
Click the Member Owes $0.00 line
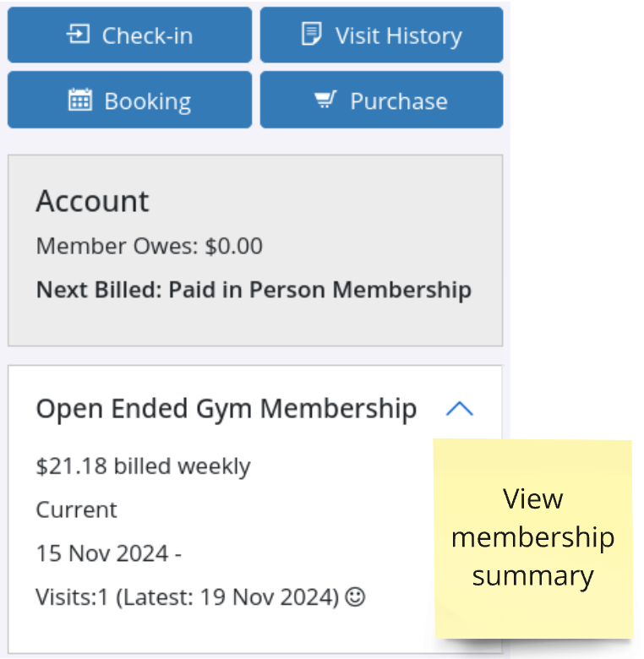(x=150, y=246)
